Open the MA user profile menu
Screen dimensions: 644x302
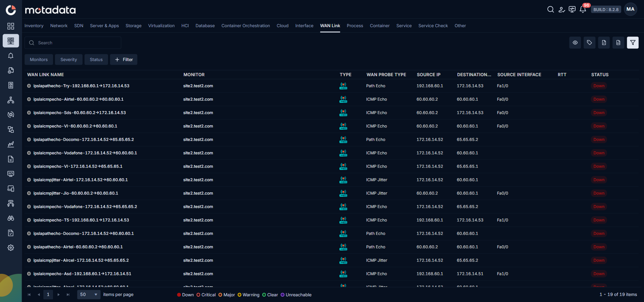[x=630, y=9]
